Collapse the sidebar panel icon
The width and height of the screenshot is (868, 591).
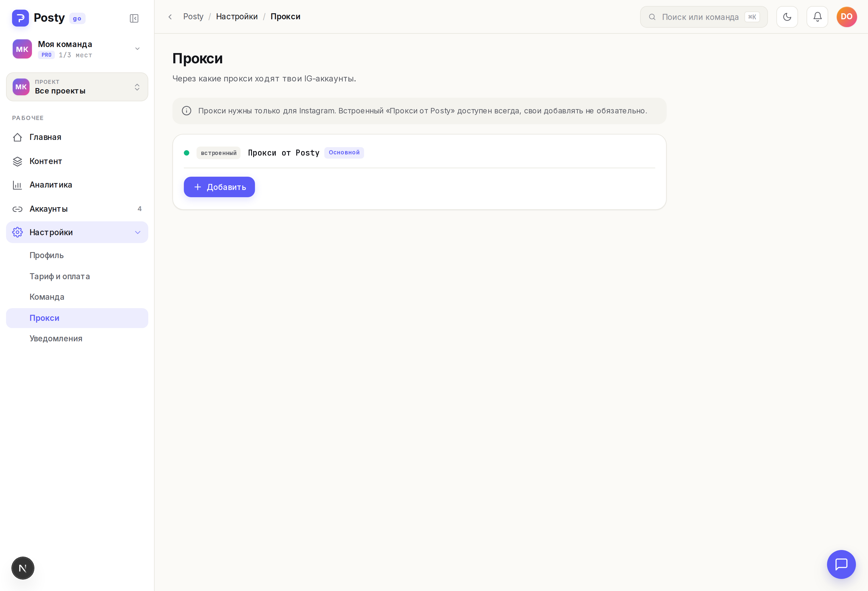pyautogui.click(x=134, y=18)
